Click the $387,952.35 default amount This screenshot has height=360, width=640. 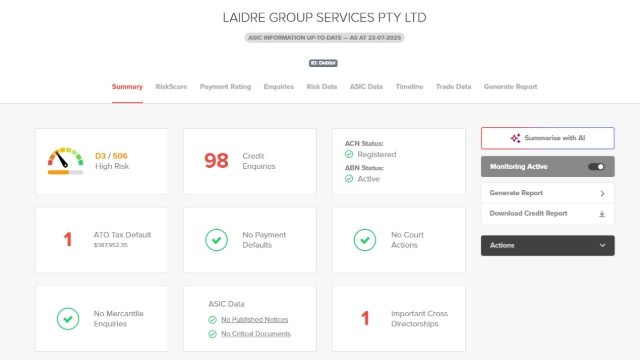(111, 245)
